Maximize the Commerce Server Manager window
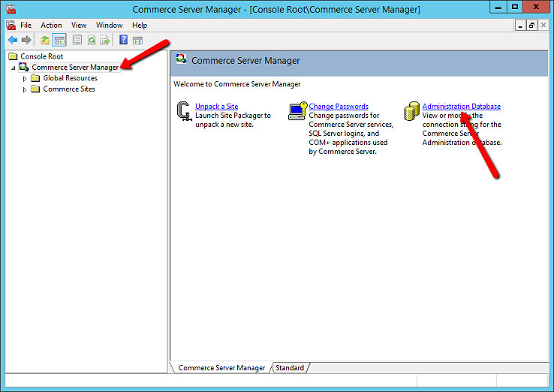 click(x=515, y=7)
